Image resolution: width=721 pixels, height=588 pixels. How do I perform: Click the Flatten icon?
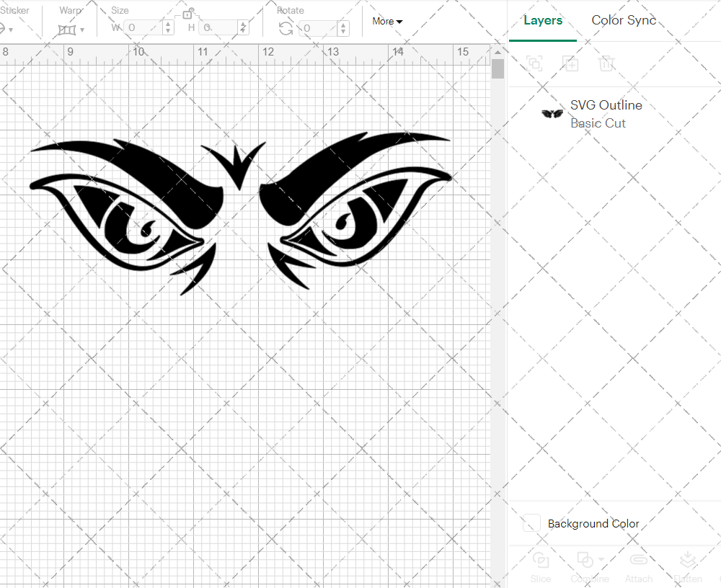pyautogui.click(x=688, y=560)
